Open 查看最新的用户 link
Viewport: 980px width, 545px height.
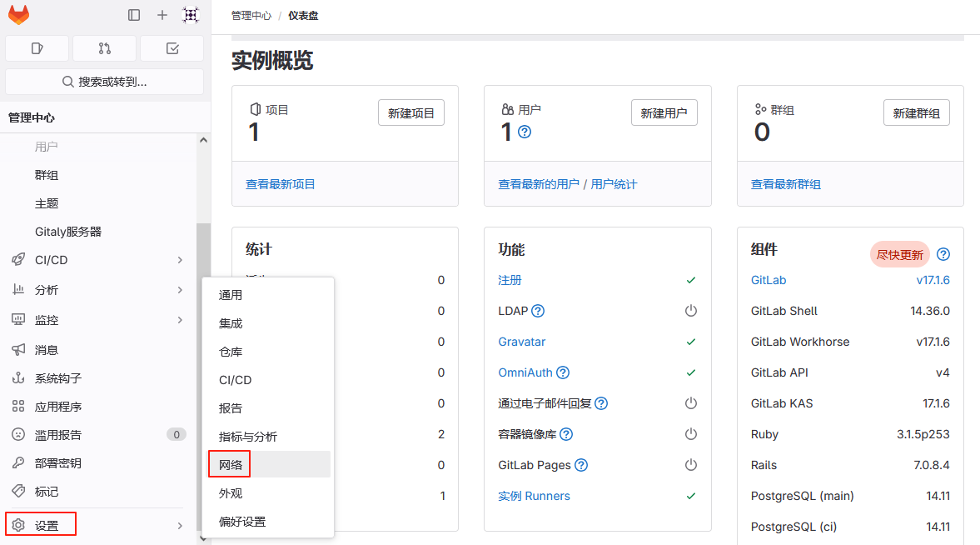[x=539, y=185]
